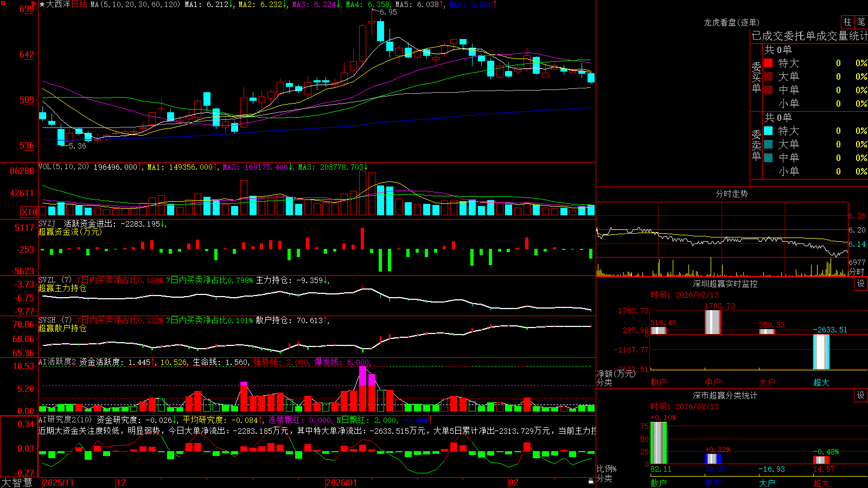Click the 536 price axis label
Screen dimensions: 868x488
(27, 145)
